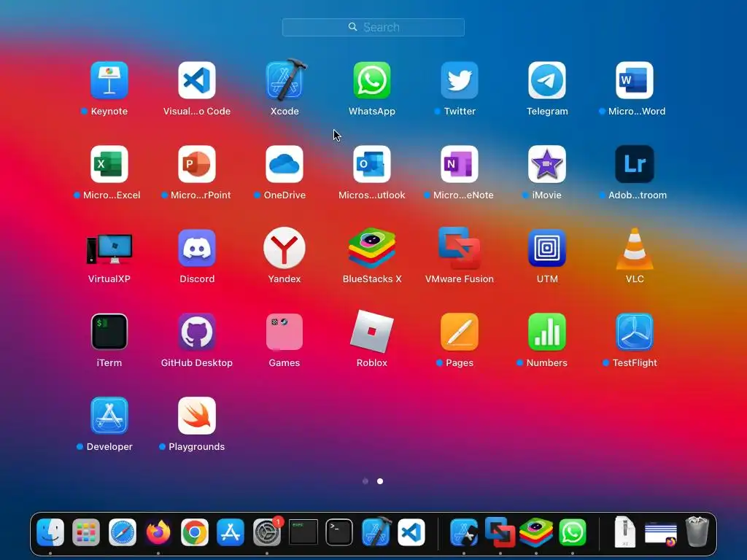Open TestFlight
The height and width of the screenshot is (560, 747).
(x=635, y=332)
